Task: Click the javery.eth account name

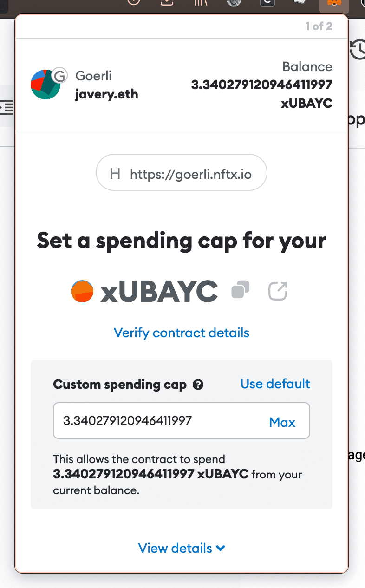Action: (106, 94)
